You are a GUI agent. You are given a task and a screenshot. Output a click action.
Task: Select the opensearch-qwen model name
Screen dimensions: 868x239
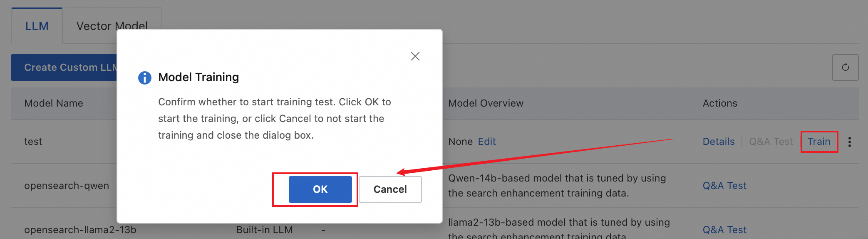(x=67, y=186)
